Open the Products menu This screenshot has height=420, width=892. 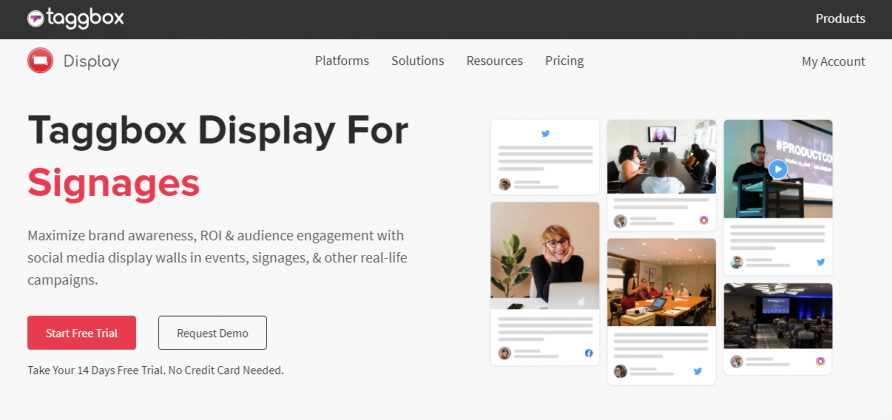click(x=840, y=19)
